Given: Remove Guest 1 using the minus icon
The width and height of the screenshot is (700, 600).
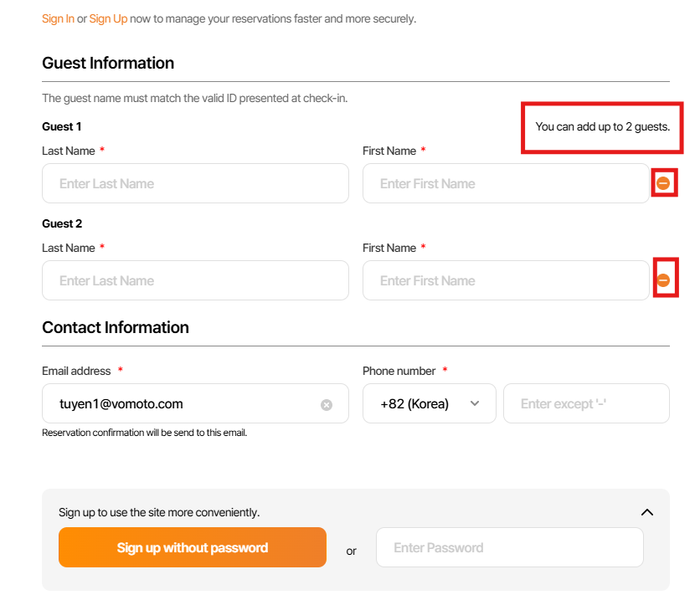Looking at the screenshot, I should click(x=663, y=183).
